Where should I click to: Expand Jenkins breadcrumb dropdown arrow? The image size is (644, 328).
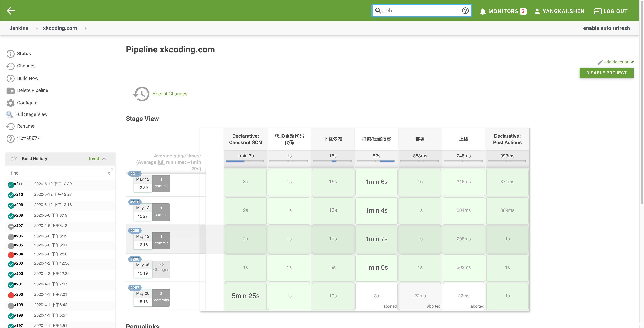click(37, 28)
